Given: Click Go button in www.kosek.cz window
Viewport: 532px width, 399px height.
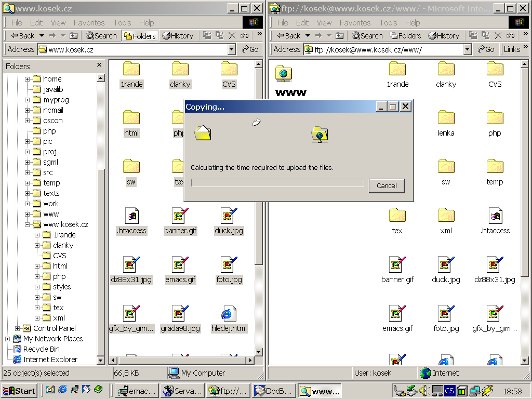Looking at the screenshot, I should point(250,49).
